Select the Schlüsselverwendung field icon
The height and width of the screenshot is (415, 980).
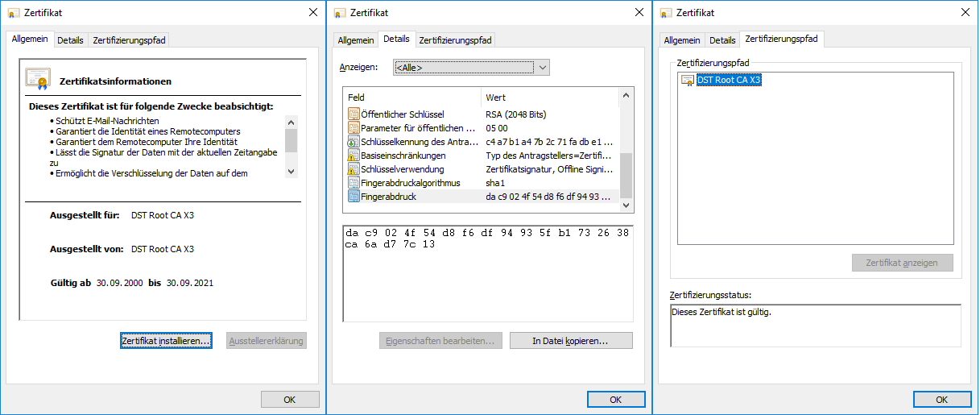[354, 169]
